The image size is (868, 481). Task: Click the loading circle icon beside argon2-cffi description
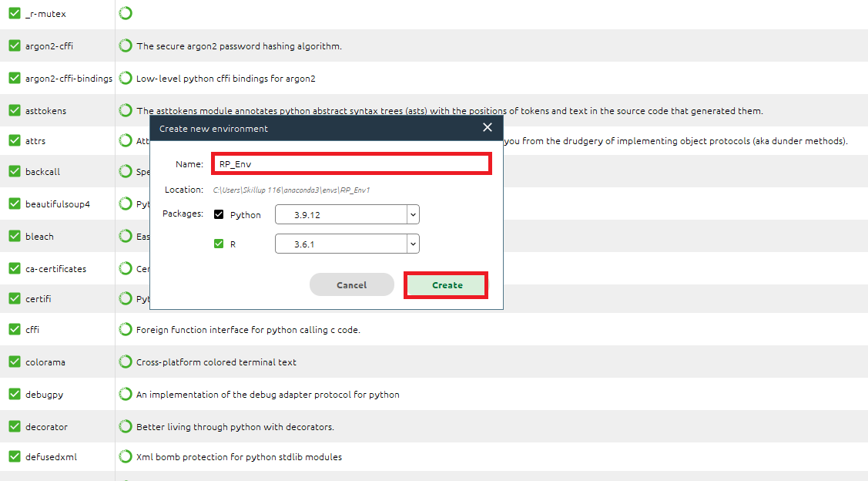[126, 46]
